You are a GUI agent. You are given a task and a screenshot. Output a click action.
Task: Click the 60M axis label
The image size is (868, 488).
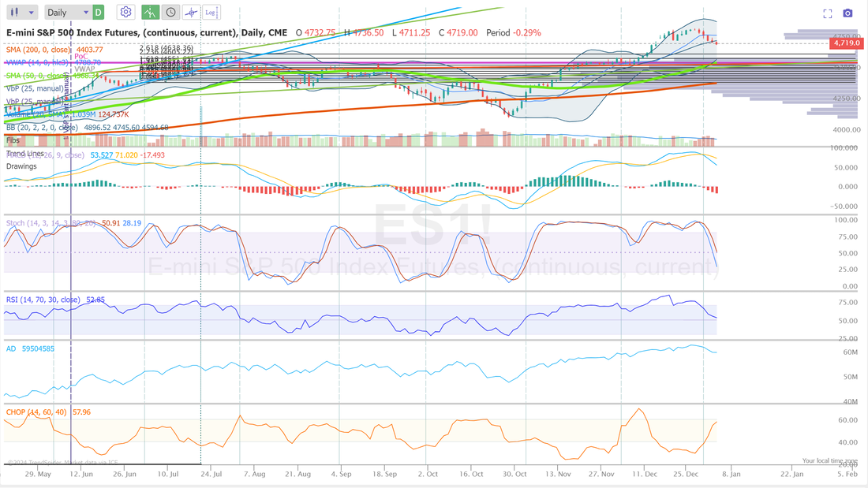(851, 352)
